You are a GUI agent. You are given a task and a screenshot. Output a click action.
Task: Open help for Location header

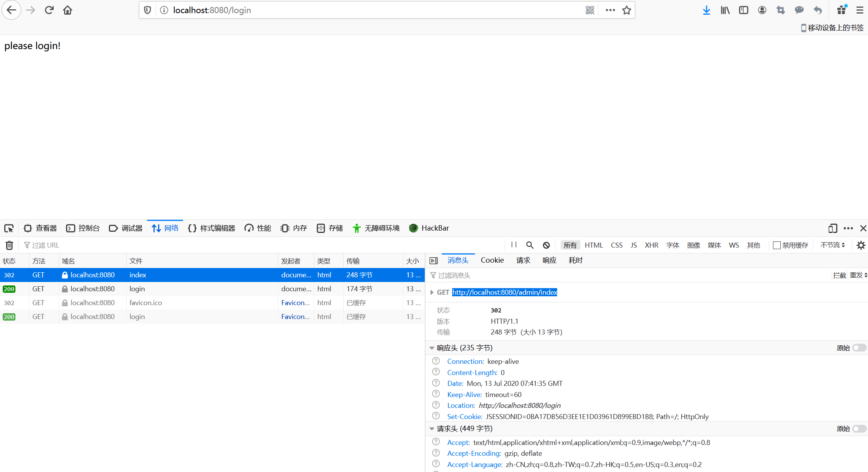coord(436,405)
